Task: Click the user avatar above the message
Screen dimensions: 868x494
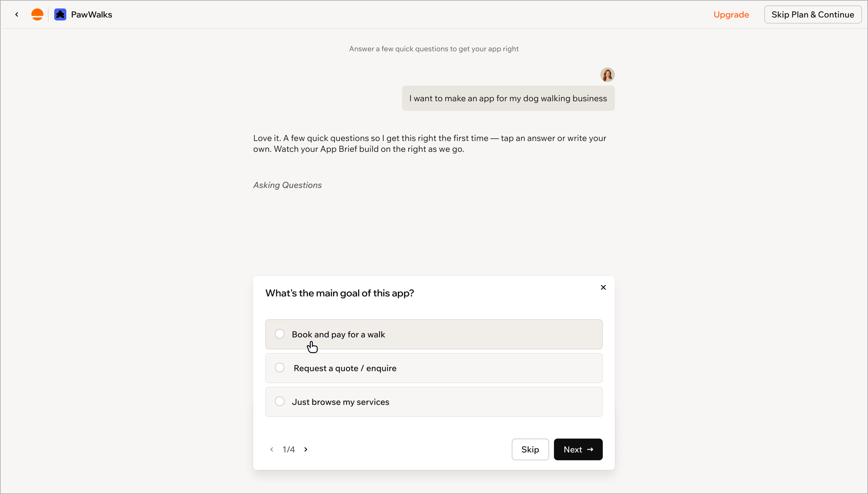Action: tap(607, 74)
